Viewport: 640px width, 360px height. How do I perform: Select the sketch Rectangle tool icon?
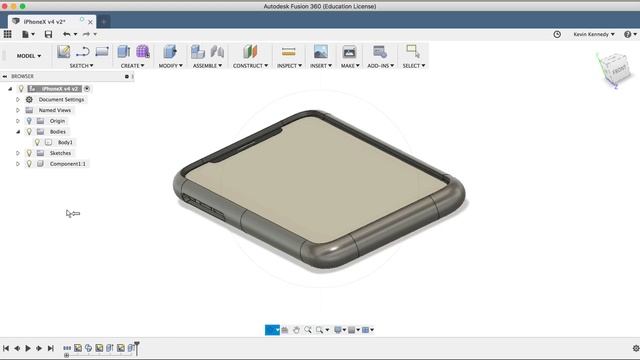102,52
